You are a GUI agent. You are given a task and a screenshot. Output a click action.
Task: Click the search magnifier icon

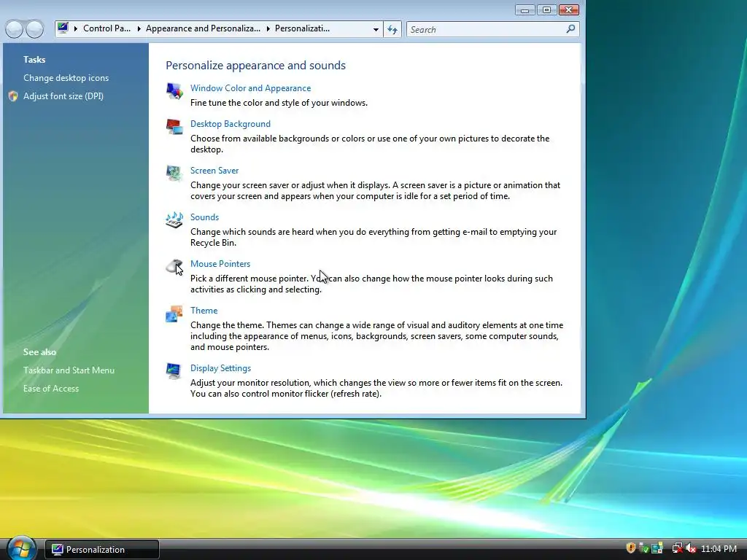(570, 29)
